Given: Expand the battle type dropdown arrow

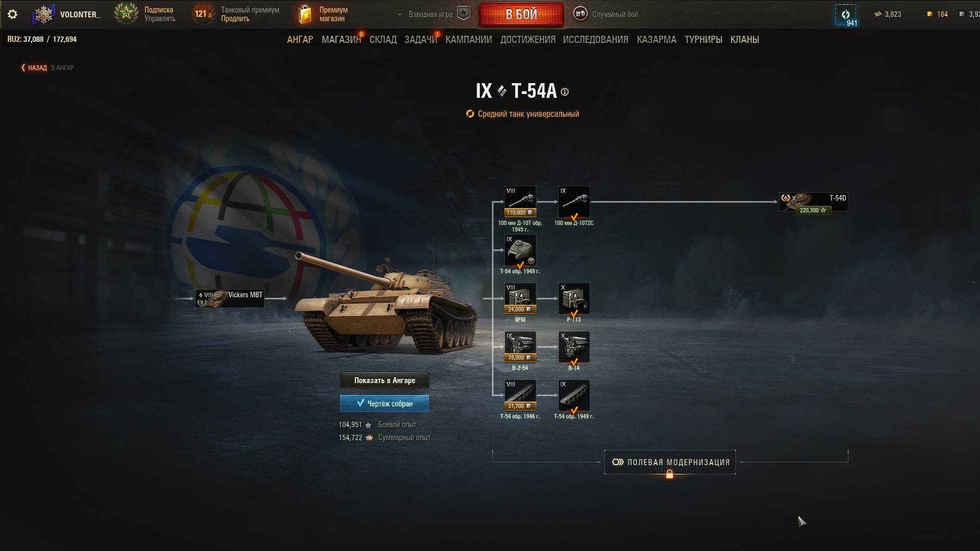Looking at the screenshot, I should pyautogui.click(x=400, y=15).
